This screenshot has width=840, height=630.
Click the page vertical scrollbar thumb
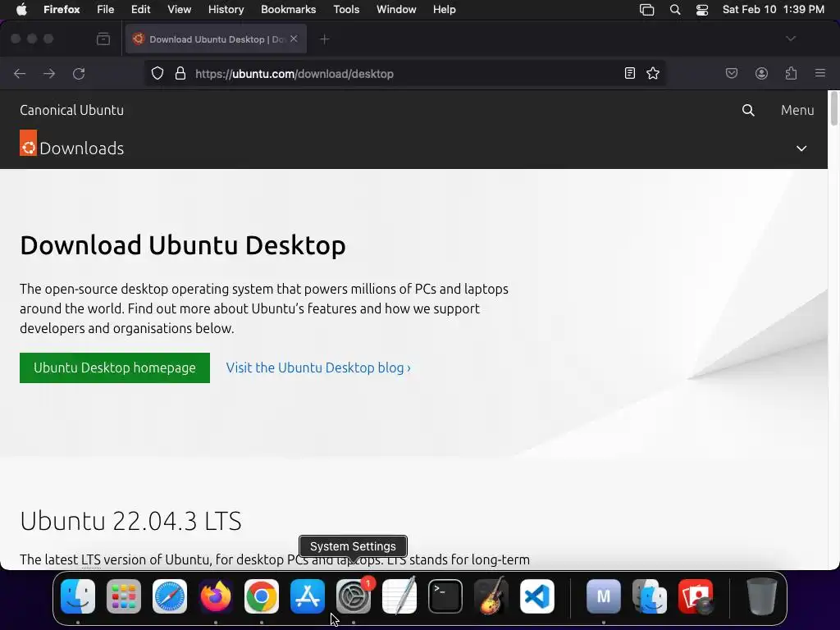tap(833, 109)
